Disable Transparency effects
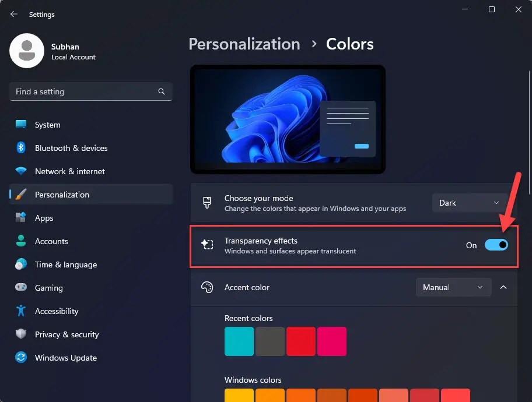The width and height of the screenshot is (532, 402). 496,245
